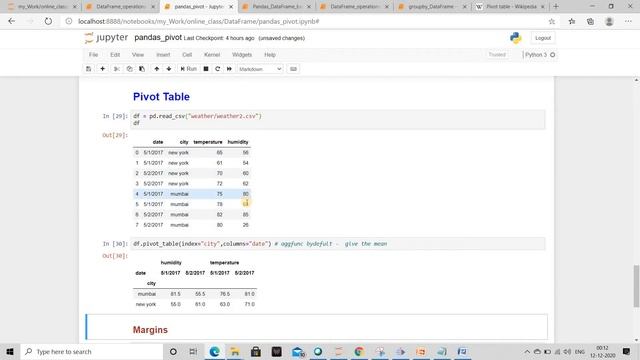The image size is (640, 360).
Task: Insert a cell below with plus icon
Action: [102, 69]
